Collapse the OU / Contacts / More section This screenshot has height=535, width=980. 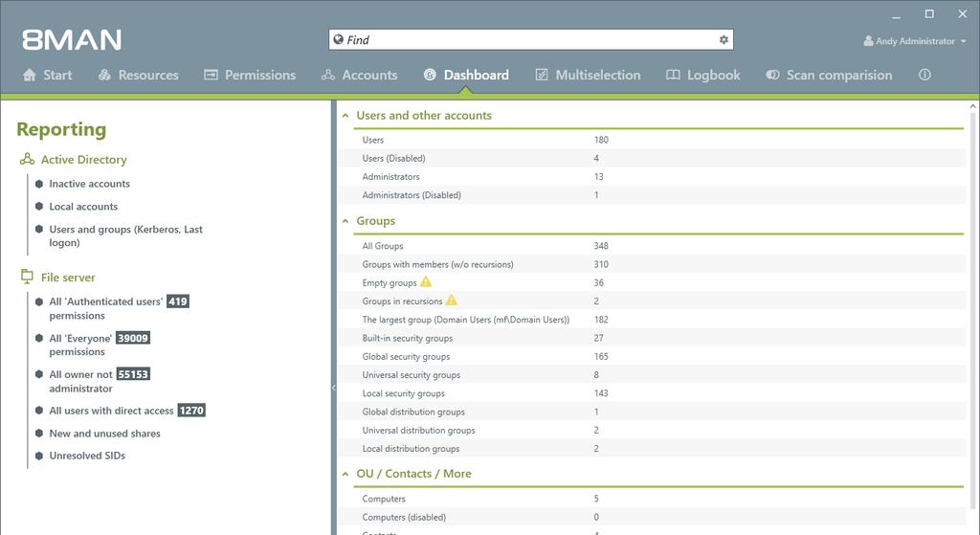345,475
